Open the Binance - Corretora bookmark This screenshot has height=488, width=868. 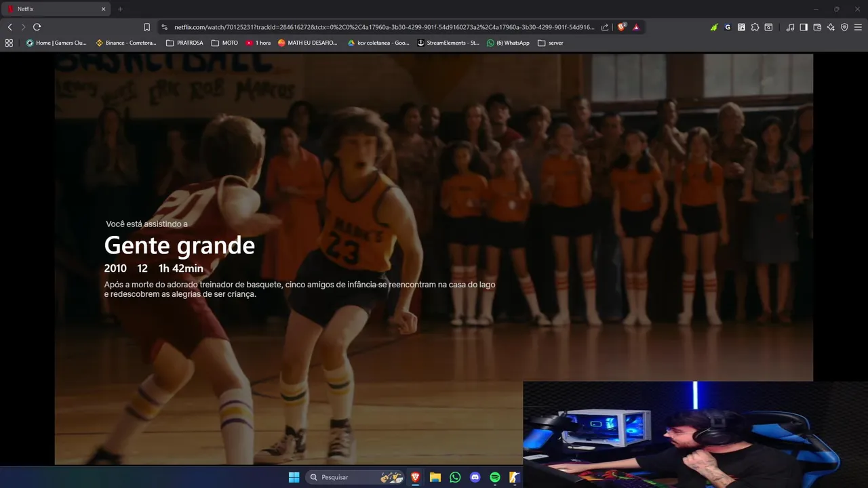[x=126, y=43]
